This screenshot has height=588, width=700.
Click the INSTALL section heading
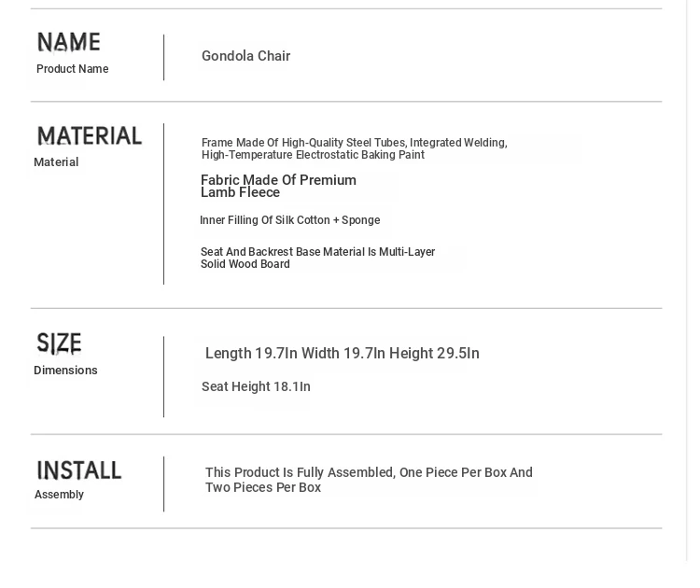[x=79, y=470]
